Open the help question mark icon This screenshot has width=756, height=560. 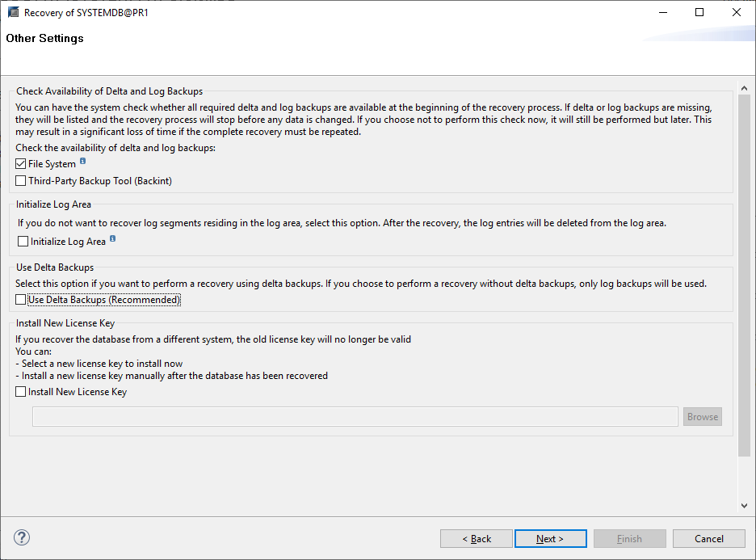(x=22, y=537)
